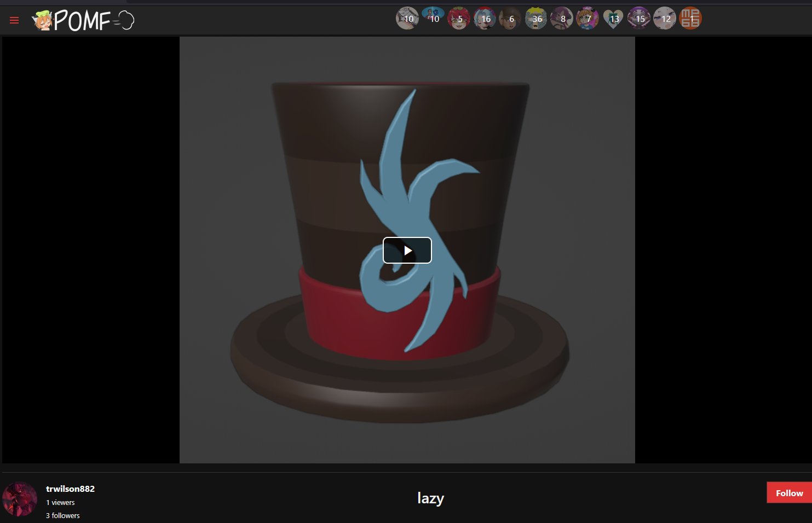Open the purple avatar showing 15 viewers
The height and width of the screenshot is (523, 812).
click(x=638, y=19)
